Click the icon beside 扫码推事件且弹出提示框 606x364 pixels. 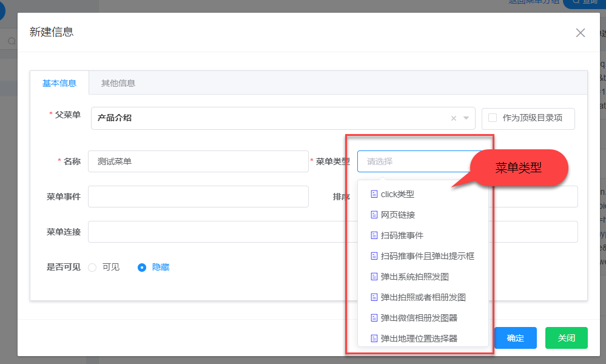374,256
